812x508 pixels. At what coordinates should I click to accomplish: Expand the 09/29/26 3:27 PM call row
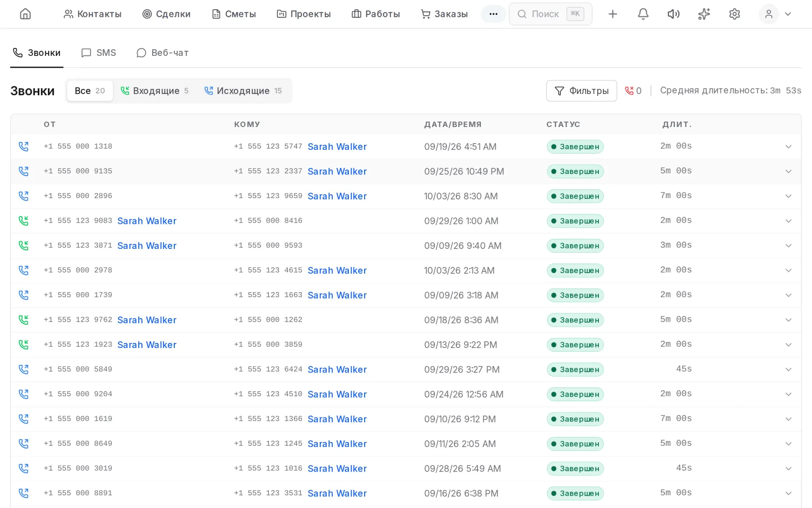[x=788, y=370]
